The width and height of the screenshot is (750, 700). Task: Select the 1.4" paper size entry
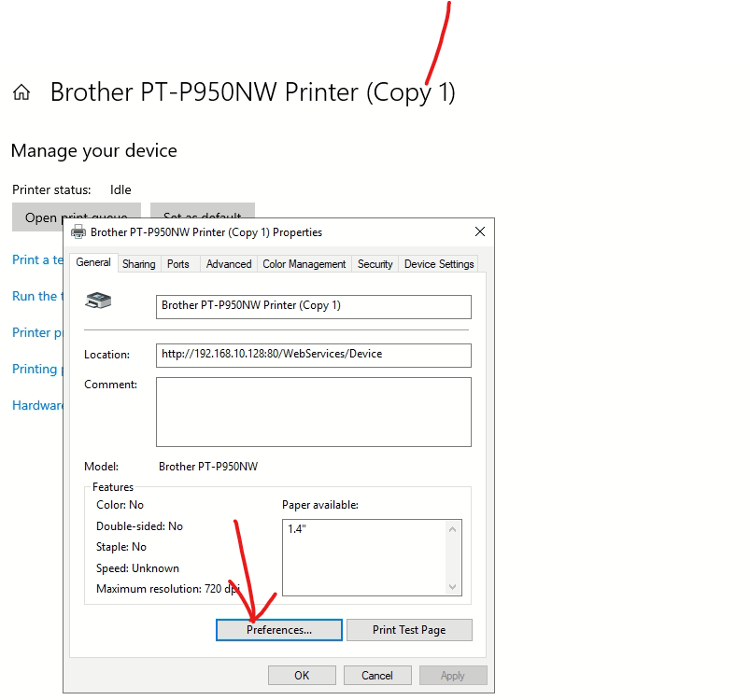coord(297,529)
